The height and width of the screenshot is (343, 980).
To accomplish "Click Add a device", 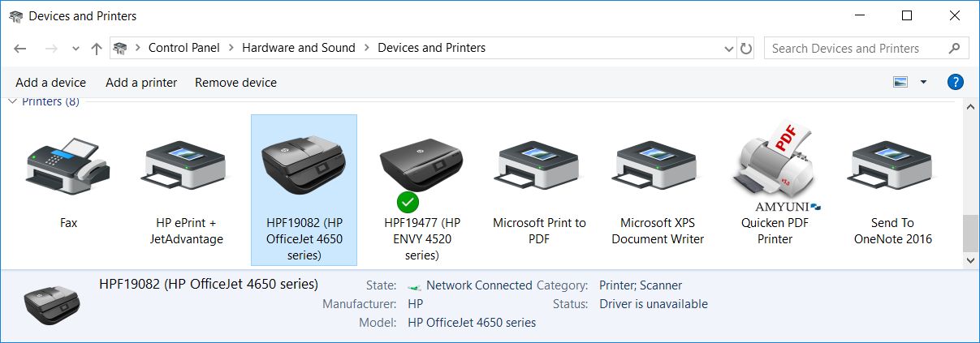I will [50, 83].
